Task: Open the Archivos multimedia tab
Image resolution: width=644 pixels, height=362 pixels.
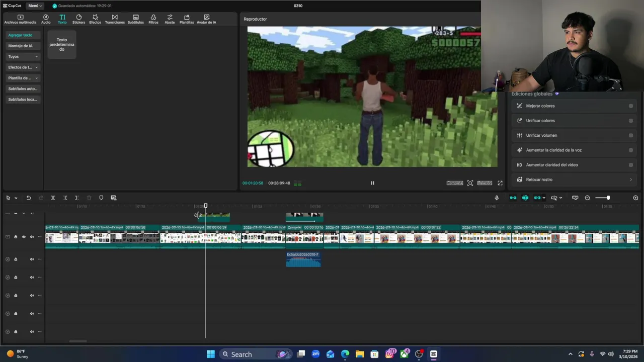Action: pos(20,19)
